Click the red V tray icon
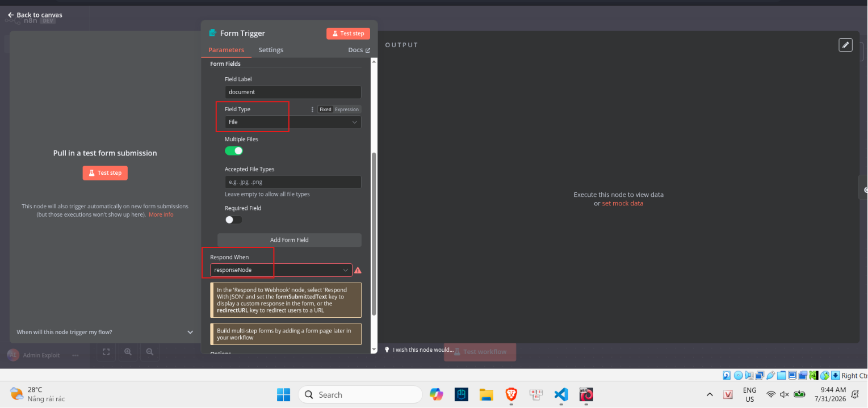 [728, 394]
